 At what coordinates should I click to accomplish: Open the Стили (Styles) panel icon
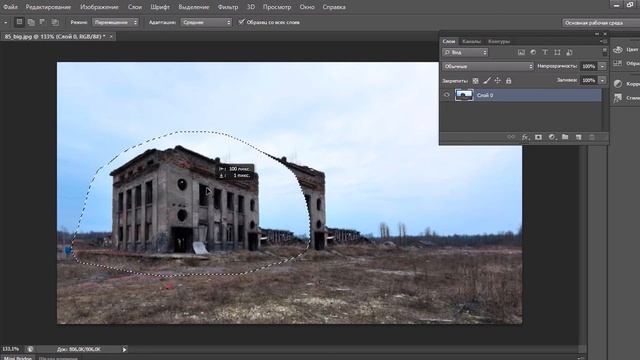tap(618, 98)
